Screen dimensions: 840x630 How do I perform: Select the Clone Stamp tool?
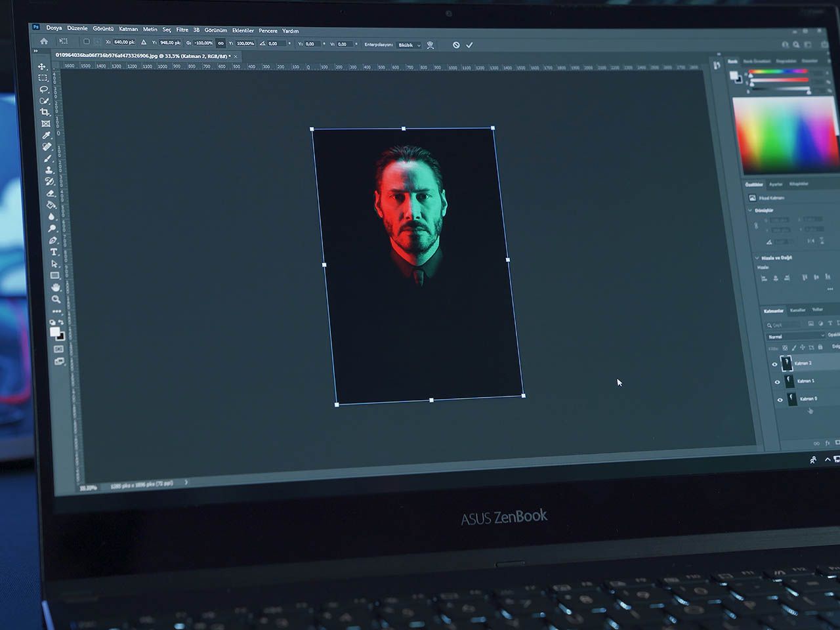49,170
